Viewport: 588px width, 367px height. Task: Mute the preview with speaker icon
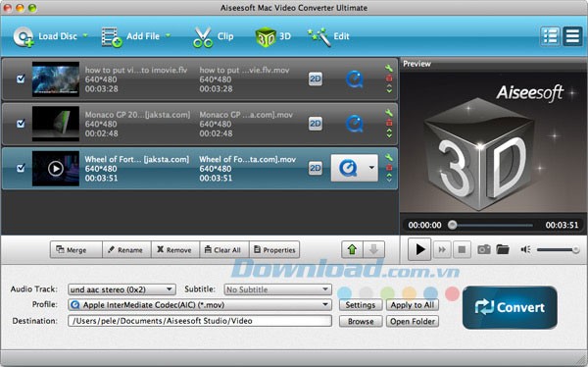coord(525,249)
